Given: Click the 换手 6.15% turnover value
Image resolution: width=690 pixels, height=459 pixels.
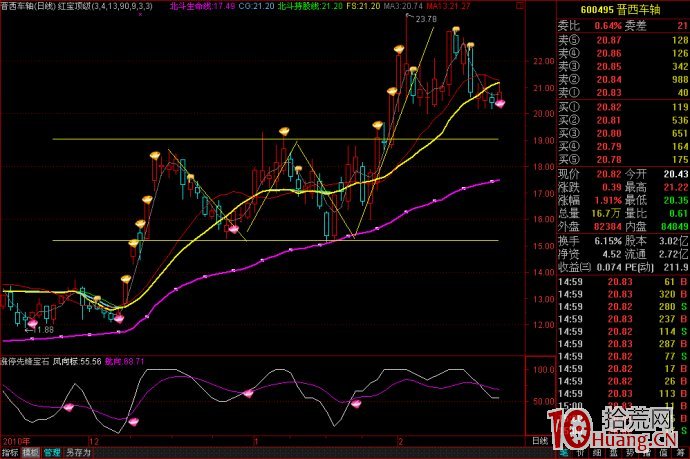Looking at the screenshot, I should coord(608,241).
